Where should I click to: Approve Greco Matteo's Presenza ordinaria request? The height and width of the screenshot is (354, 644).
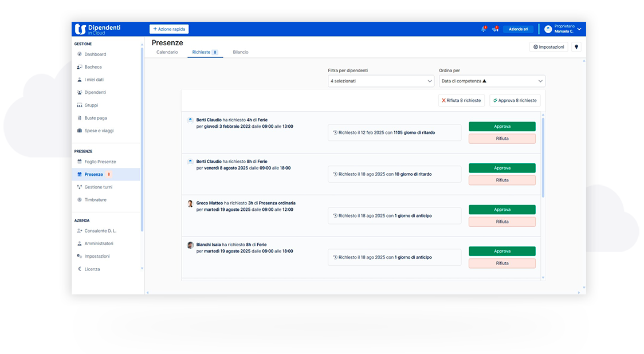click(502, 210)
